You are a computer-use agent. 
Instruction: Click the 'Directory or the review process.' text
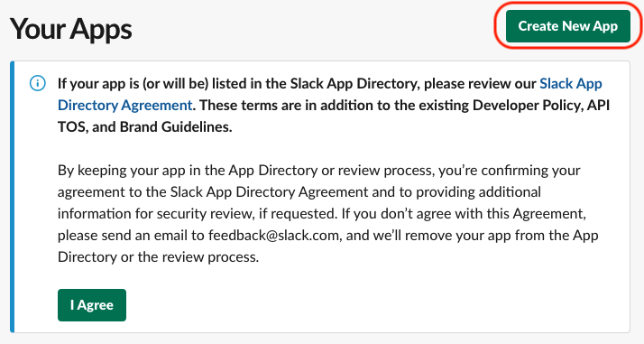pos(159,256)
